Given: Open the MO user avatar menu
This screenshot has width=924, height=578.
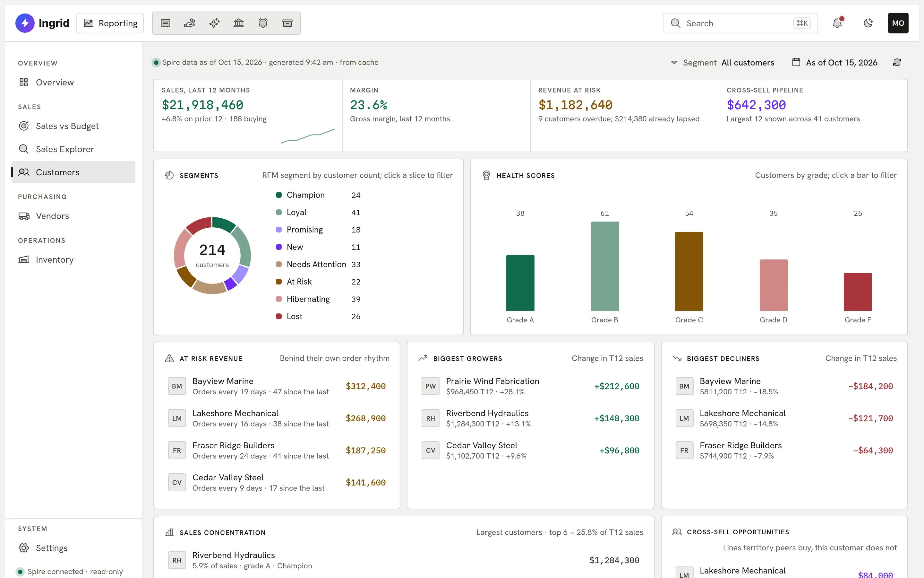Looking at the screenshot, I should click(x=898, y=23).
